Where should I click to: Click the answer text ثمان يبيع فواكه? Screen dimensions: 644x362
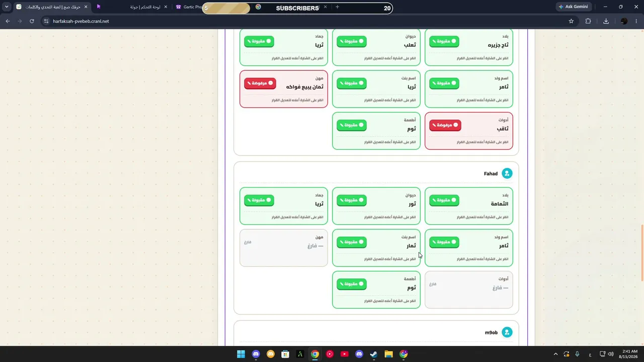[304, 87]
